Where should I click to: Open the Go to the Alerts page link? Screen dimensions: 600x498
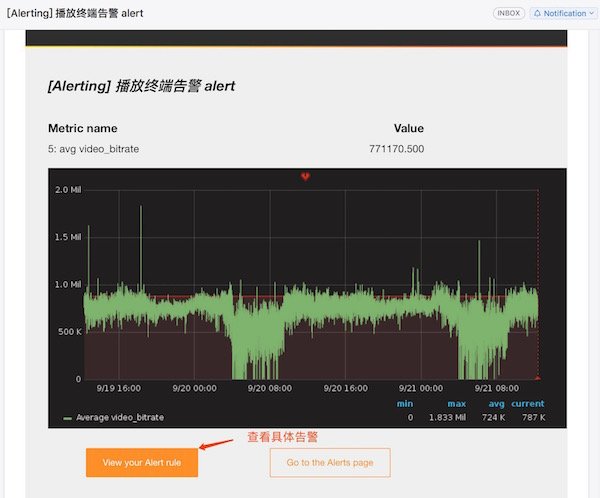[x=330, y=462]
